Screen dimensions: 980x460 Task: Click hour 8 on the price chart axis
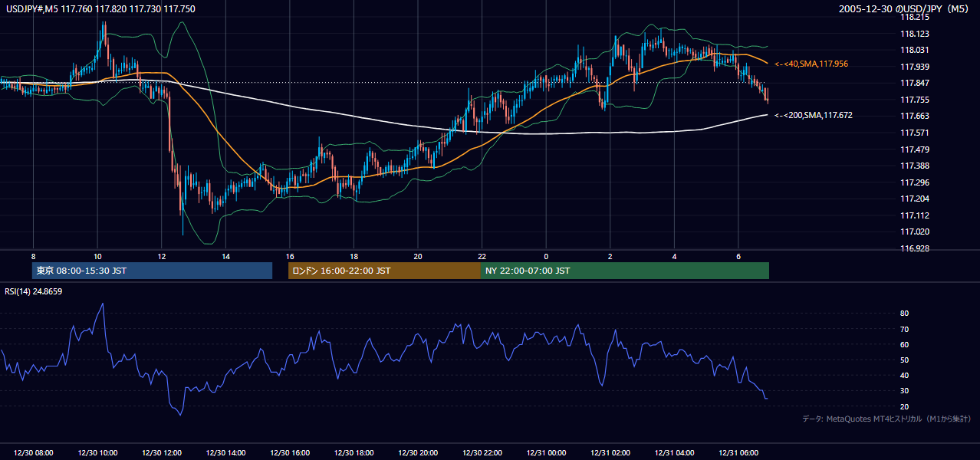(x=33, y=255)
